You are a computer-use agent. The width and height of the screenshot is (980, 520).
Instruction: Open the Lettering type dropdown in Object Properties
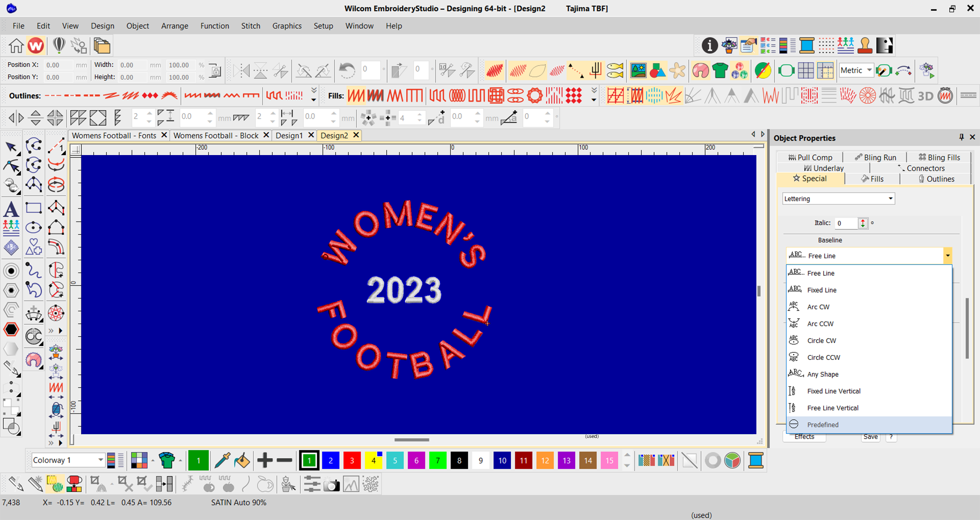pos(890,198)
